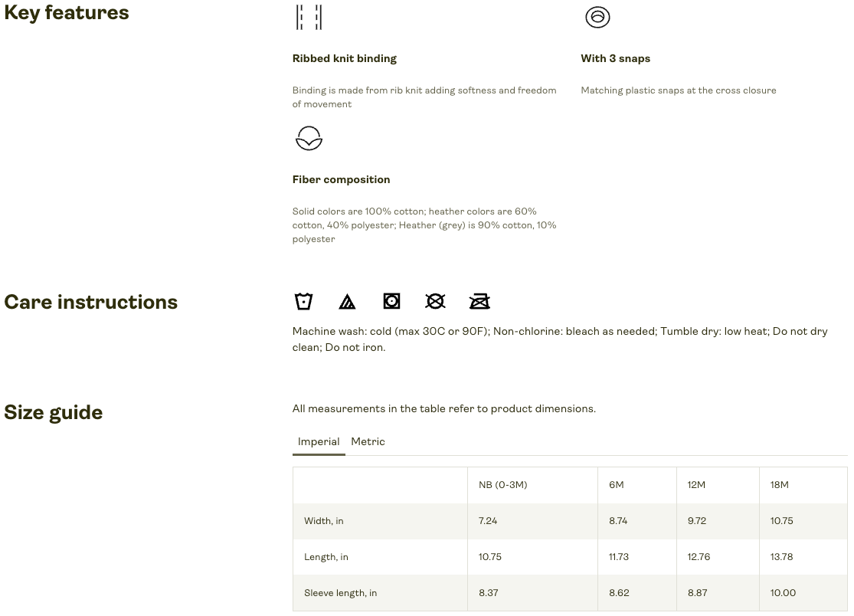The height and width of the screenshot is (616, 854).
Task: Click the Size guide heading
Action: click(x=54, y=413)
